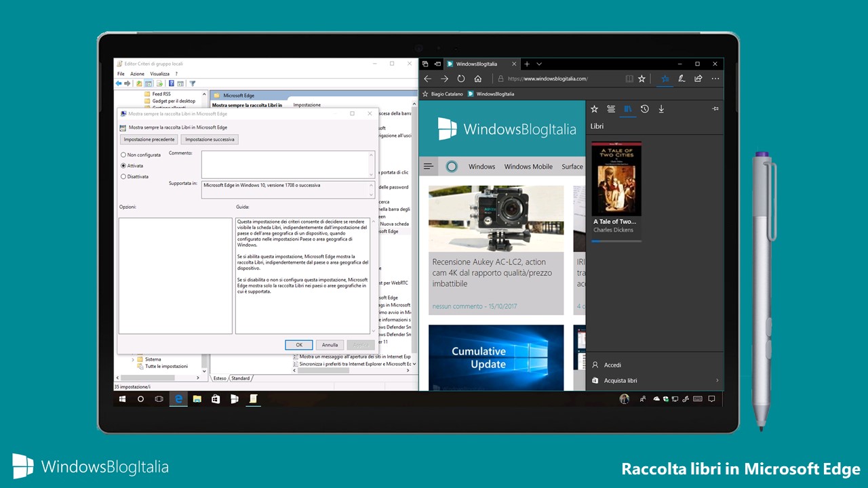Show tab previews chevron in Edge
Viewport: 868px width, 488px height.
point(539,64)
